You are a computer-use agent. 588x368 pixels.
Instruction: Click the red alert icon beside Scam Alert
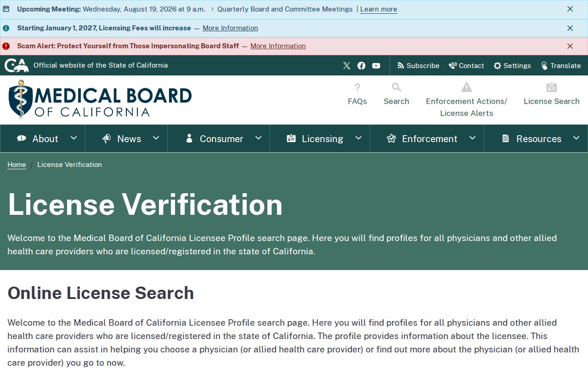[x=6, y=46]
